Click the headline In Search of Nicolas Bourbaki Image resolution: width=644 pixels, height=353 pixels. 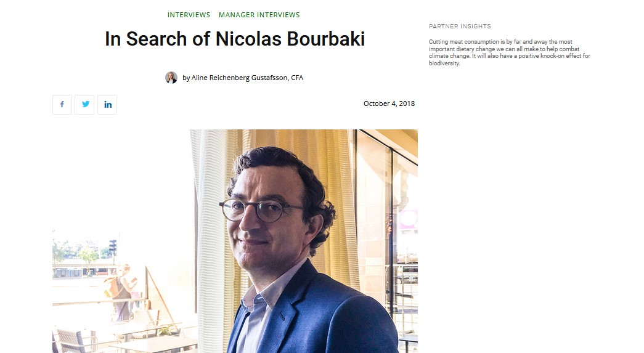tap(235, 39)
